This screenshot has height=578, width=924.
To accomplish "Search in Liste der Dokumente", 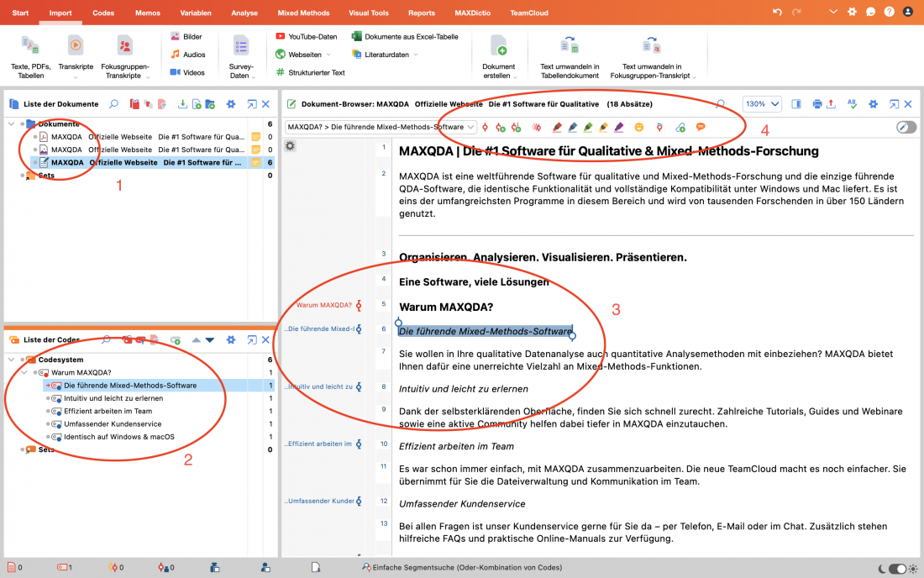I will pyautogui.click(x=113, y=103).
